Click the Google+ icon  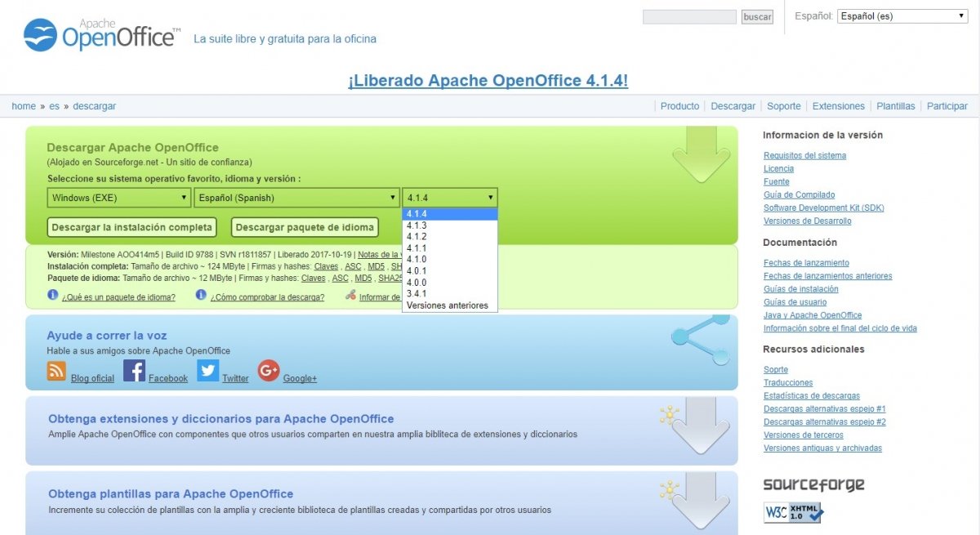pyautogui.click(x=269, y=371)
